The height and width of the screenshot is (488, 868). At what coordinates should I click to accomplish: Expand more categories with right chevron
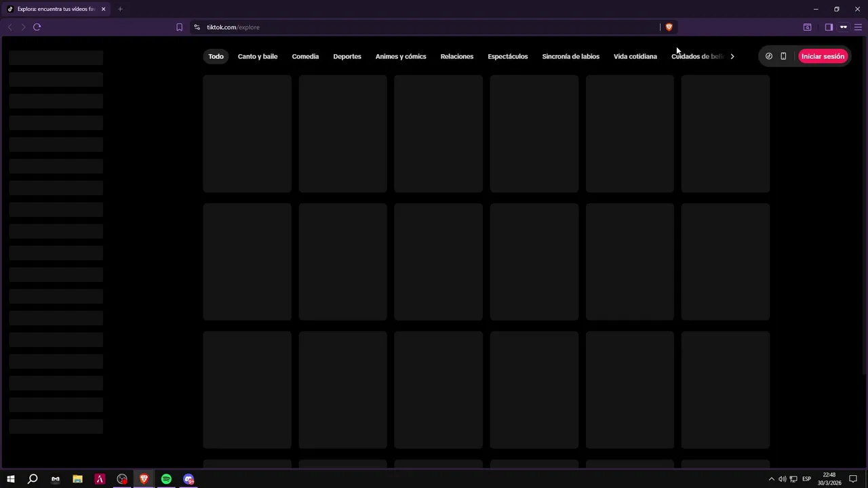click(x=732, y=56)
